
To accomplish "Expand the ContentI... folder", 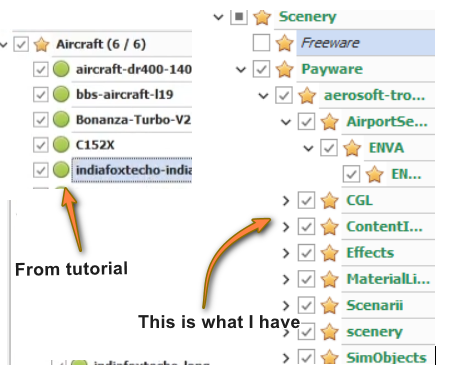I will (286, 227).
